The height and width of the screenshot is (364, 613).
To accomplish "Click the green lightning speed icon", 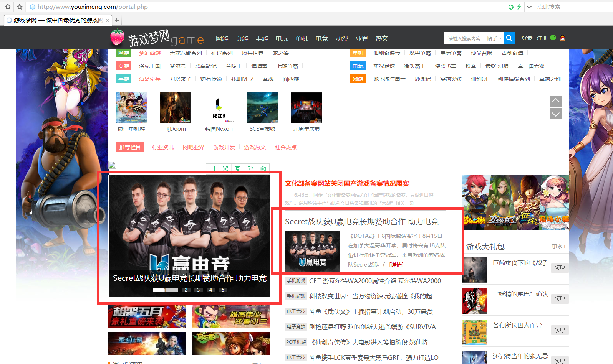I will pyautogui.click(x=519, y=7).
